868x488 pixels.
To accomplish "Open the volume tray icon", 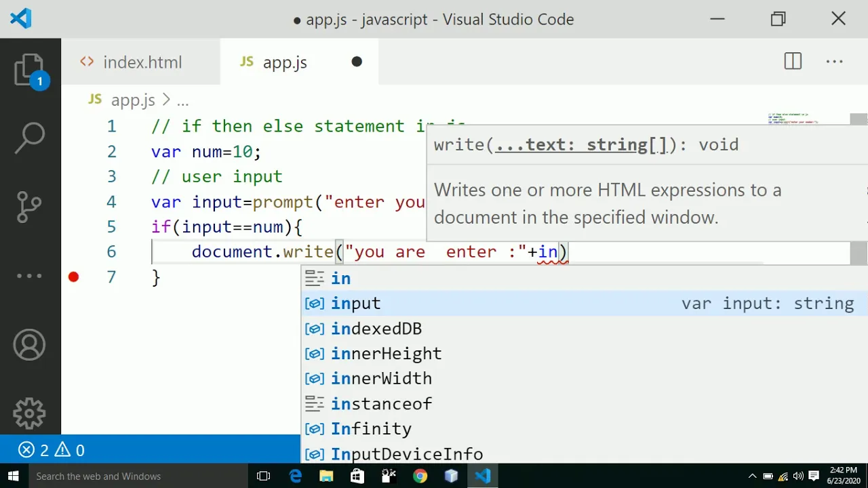I will tap(798, 476).
